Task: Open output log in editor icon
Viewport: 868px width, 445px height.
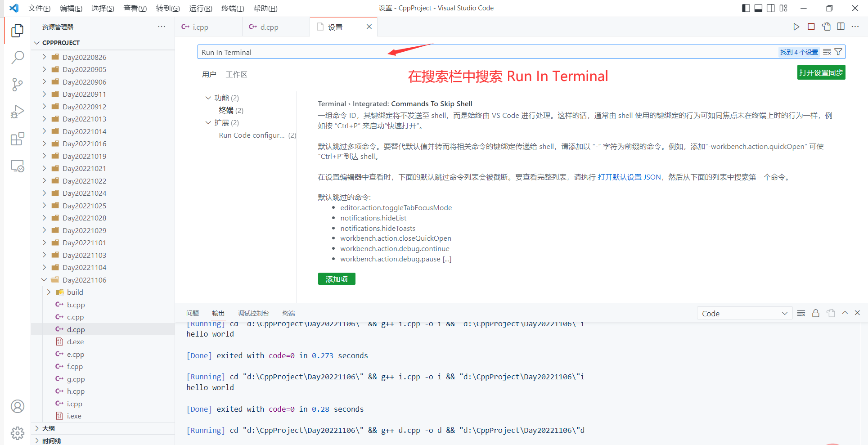Action: click(831, 313)
